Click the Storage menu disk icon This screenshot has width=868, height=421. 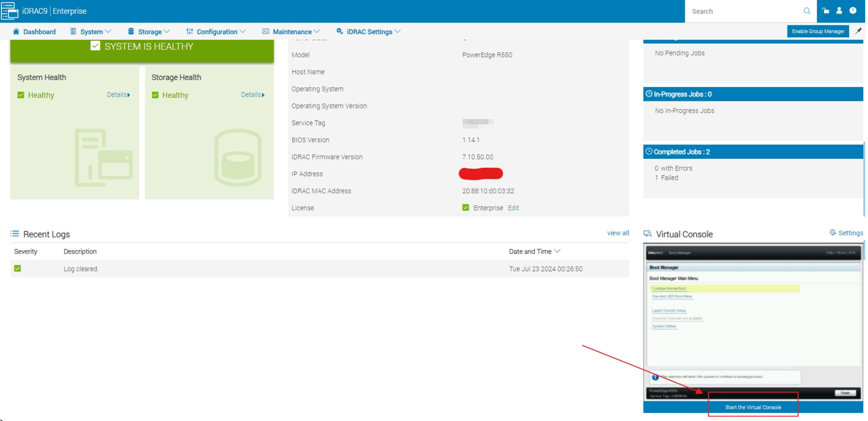[x=131, y=32]
